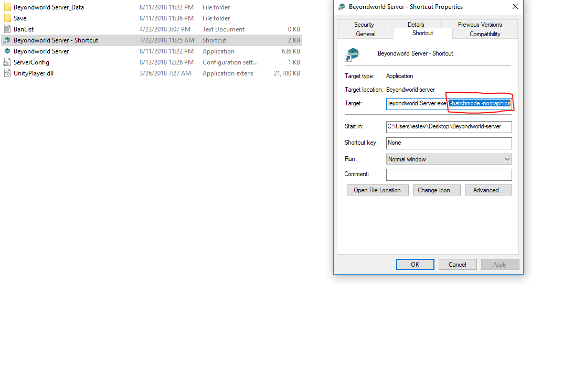584x392 pixels.
Task: Click the Beyondworld Server application icon
Action: coord(7,51)
